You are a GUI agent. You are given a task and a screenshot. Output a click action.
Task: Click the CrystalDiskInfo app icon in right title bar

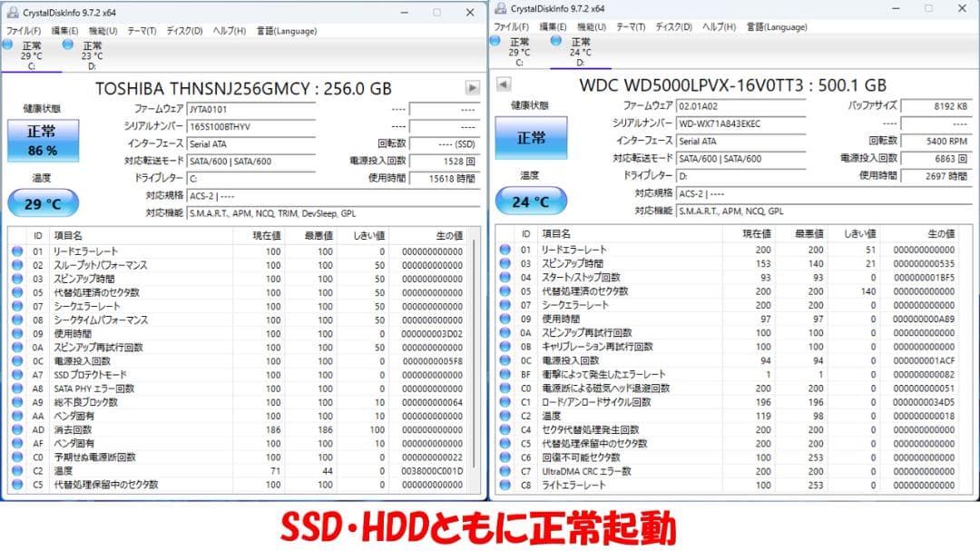point(499,9)
